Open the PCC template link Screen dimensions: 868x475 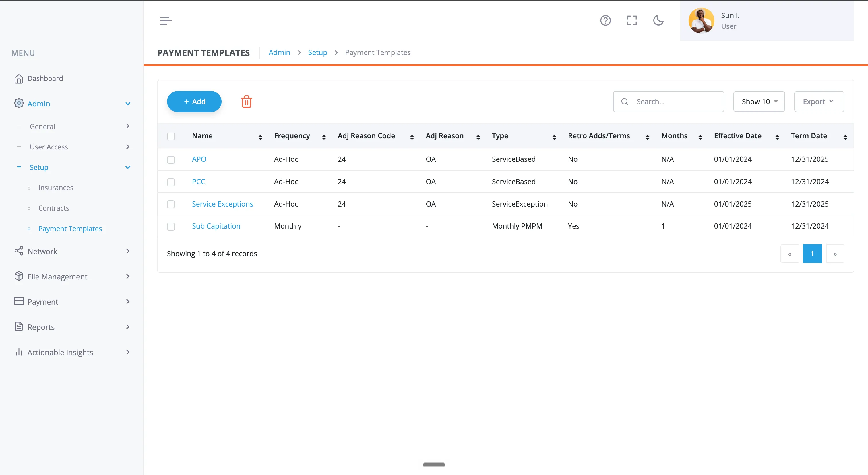(198, 182)
